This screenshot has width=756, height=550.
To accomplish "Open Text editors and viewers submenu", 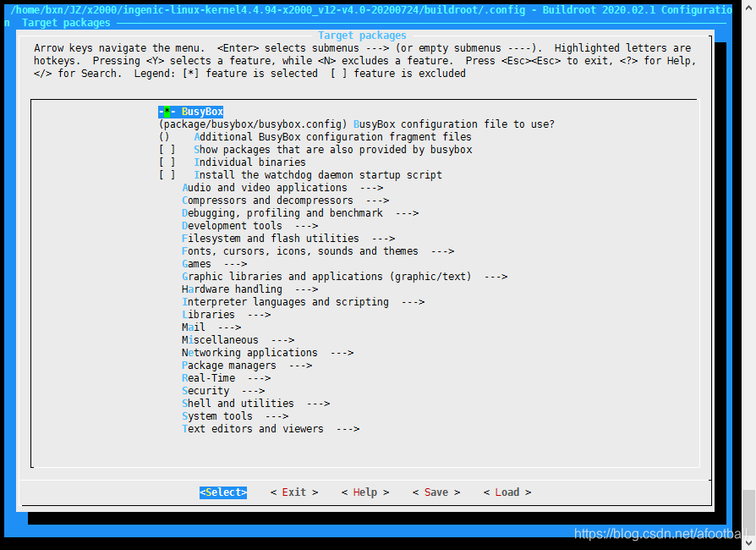I will [271, 429].
